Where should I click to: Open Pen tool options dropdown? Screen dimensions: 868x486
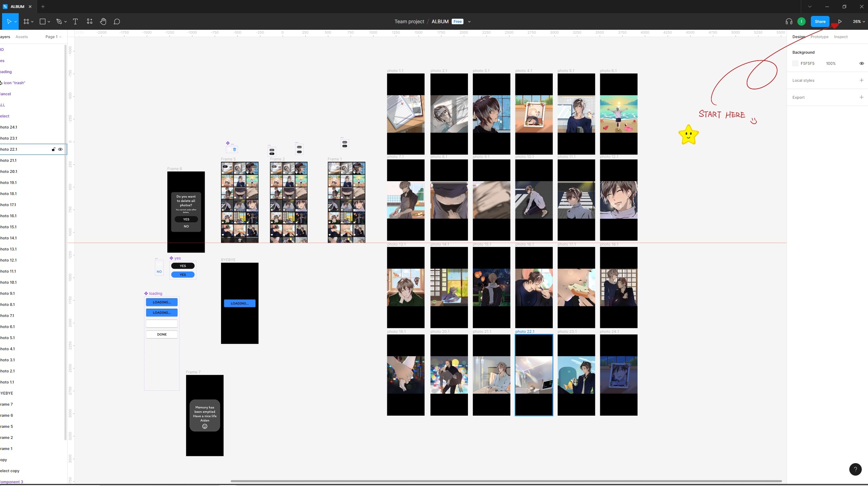pos(65,22)
